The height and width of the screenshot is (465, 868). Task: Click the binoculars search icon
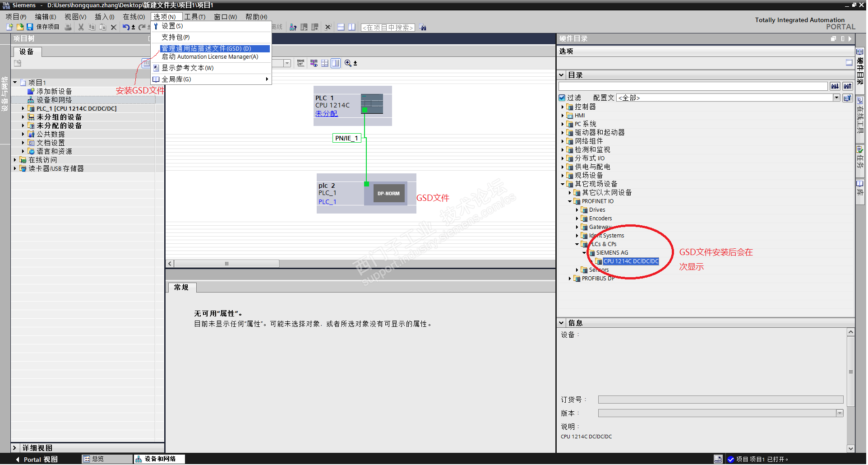click(423, 27)
